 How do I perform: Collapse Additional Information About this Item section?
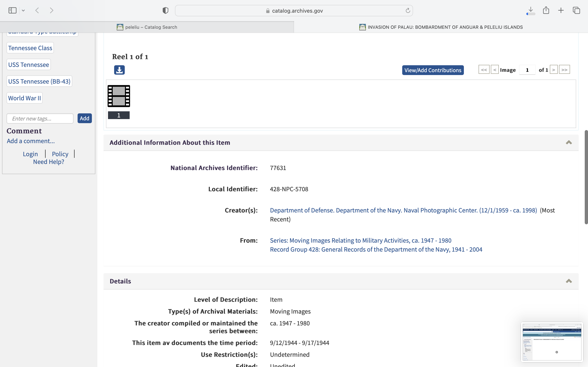tap(569, 143)
